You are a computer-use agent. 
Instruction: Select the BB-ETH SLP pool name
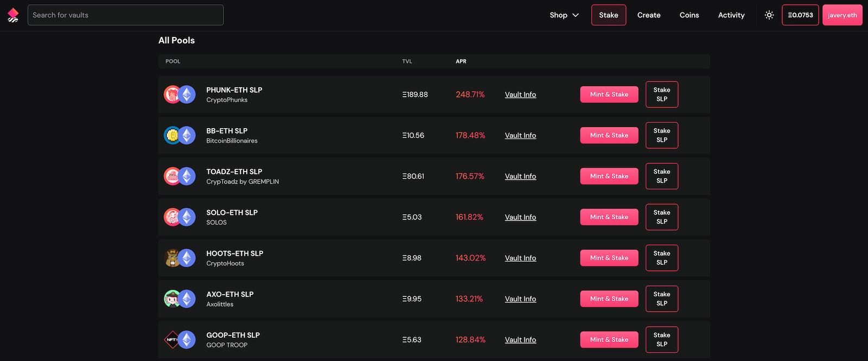pos(227,131)
